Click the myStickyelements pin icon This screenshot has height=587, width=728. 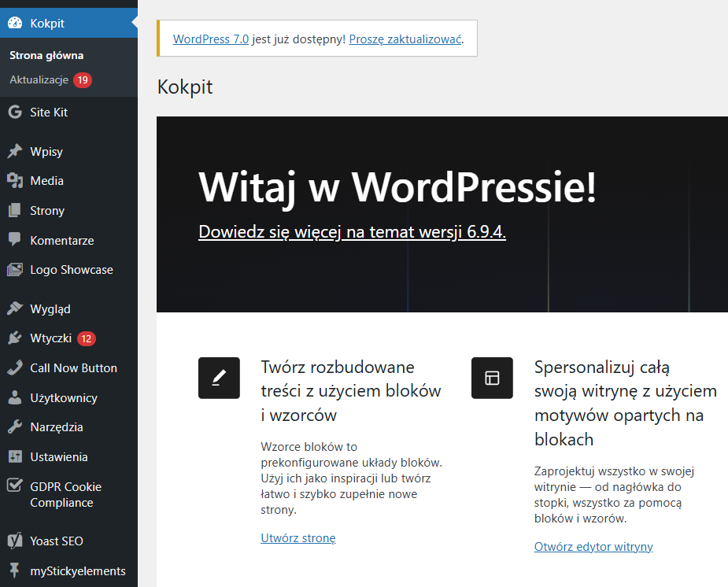15,570
